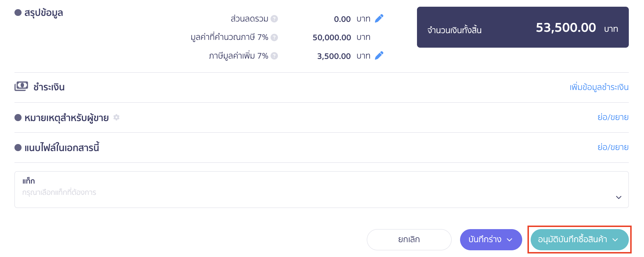Open seller note settings via the gear icon
The width and height of the screenshot is (644, 257).
(117, 118)
